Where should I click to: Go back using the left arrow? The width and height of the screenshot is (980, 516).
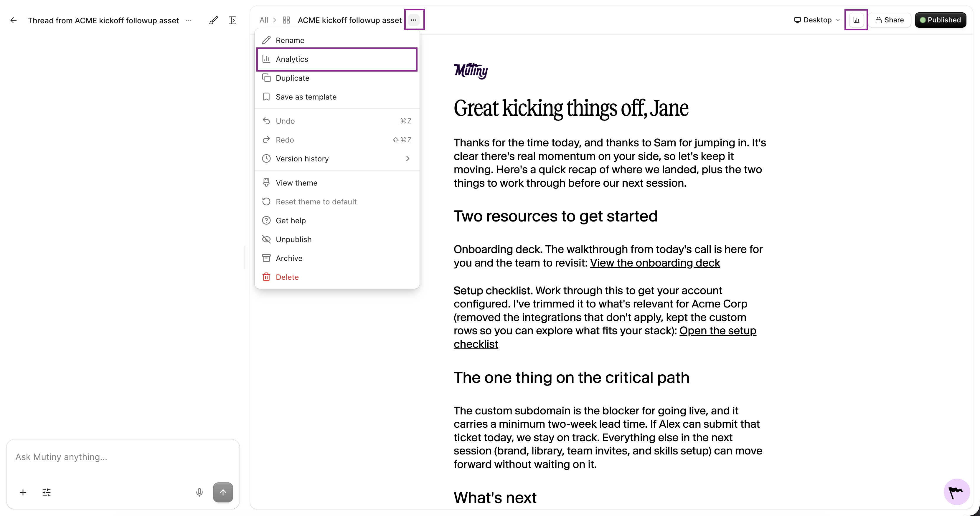(14, 20)
